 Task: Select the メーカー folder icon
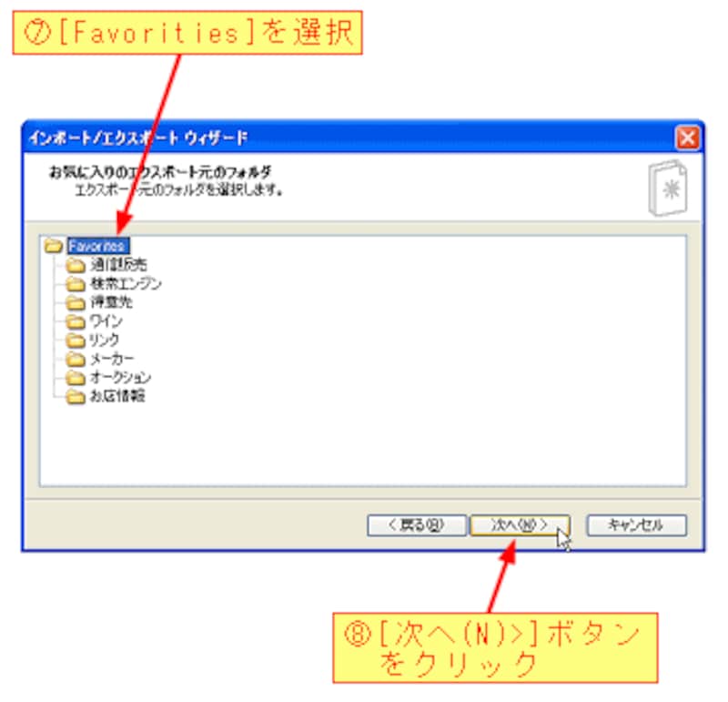(x=76, y=359)
